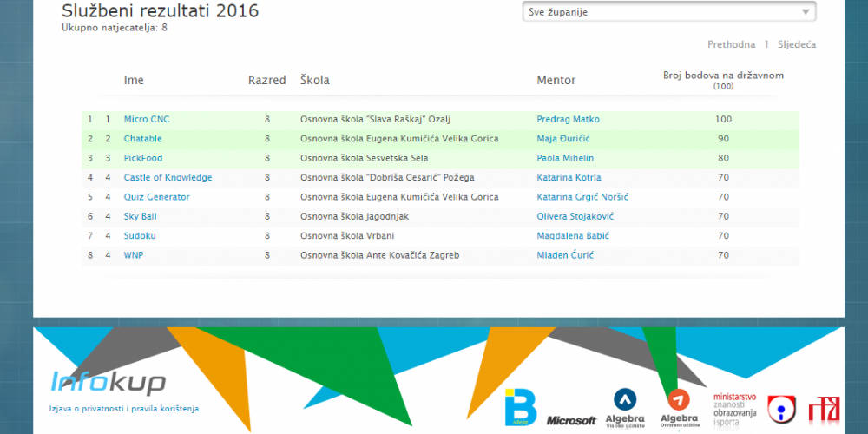
Task: Click the Algebra Otvoreno učilište logo
Action: coord(679,406)
